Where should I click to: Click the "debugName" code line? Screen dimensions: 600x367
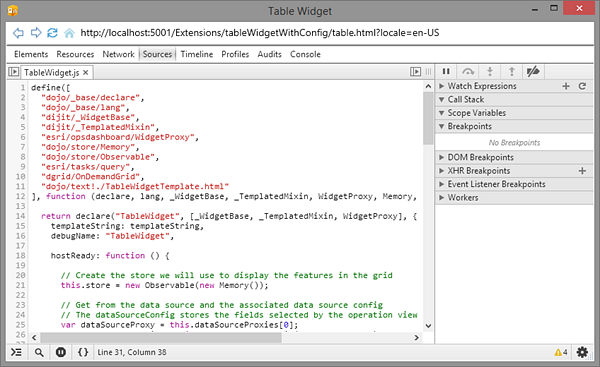(112, 236)
